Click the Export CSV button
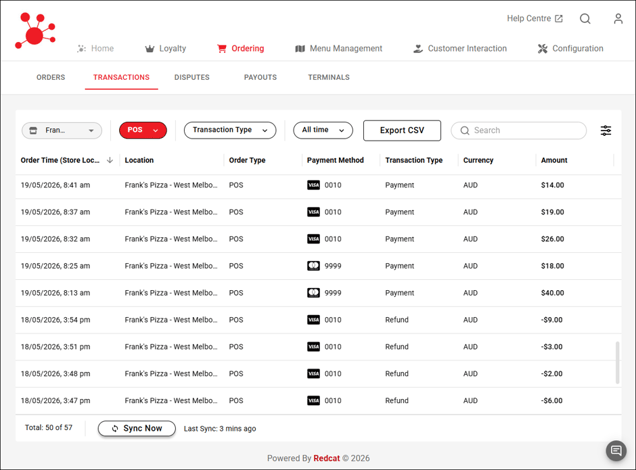636x470 pixels. point(402,131)
